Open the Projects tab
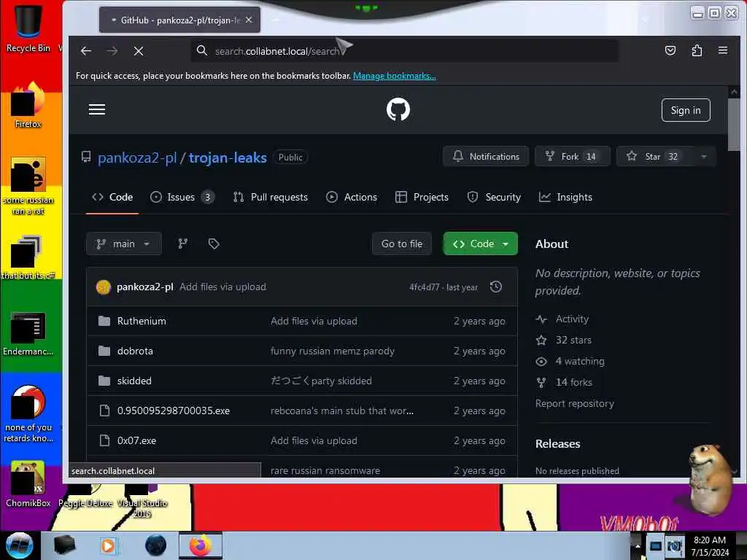Viewport: 747px width, 560px height. tap(422, 197)
